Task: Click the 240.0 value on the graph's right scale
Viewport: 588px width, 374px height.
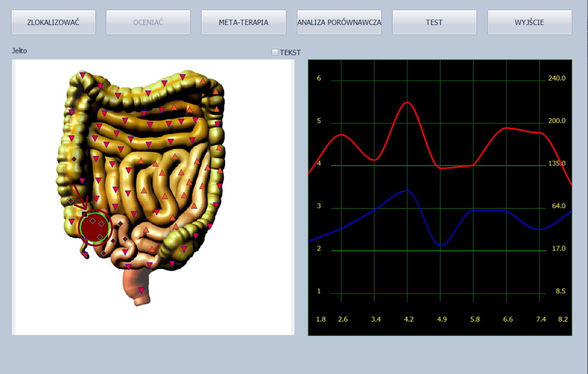Action: coord(557,78)
